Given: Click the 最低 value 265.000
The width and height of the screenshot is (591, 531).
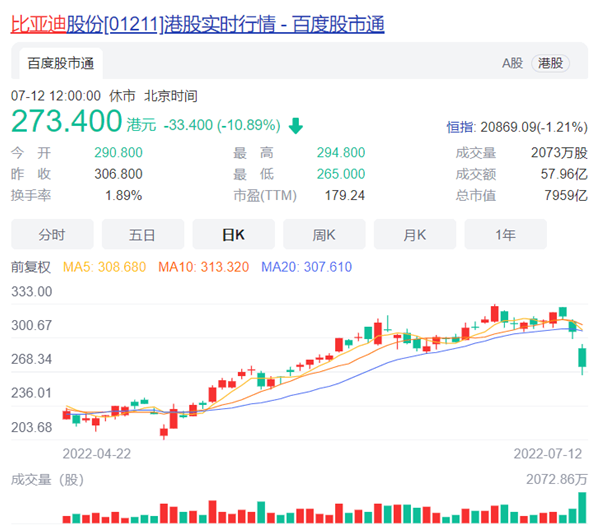Looking at the screenshot, I should 341,174.
